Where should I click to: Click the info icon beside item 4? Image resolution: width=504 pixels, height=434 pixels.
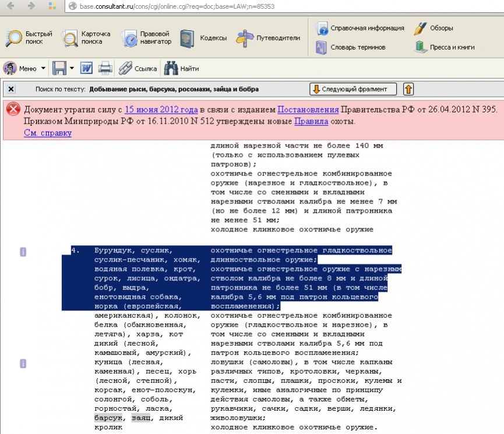pos(23,252)
